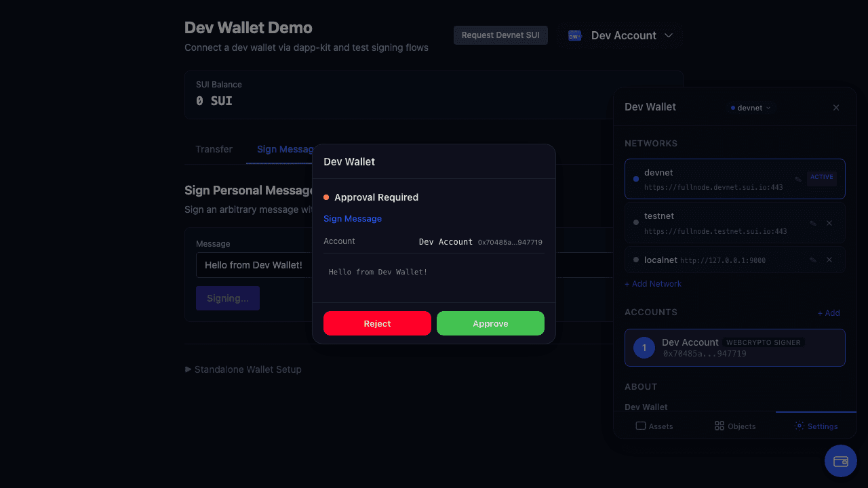This screenshot has width=868, height=488.
Task: Click the Dev Account avatar in the header
Action: click(574, 35)
